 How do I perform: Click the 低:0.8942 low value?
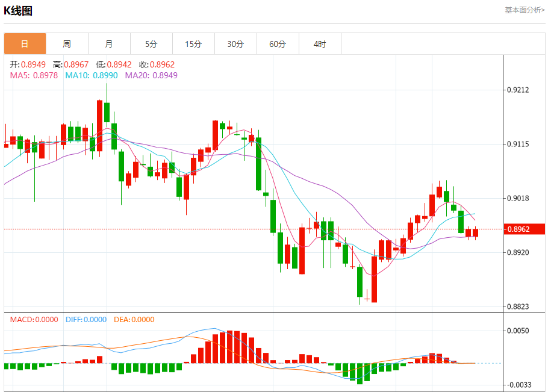[x=114, y=64]
